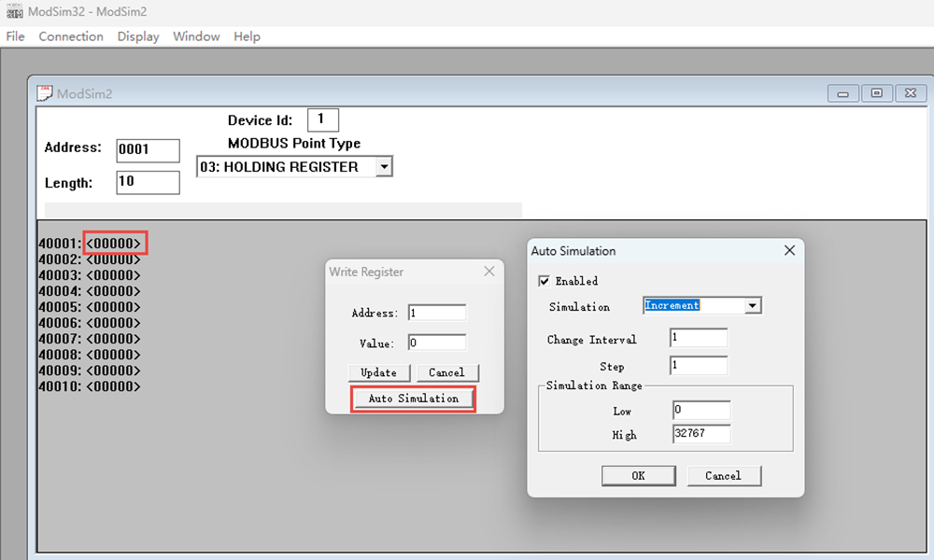Click the Device Id field

323,119
